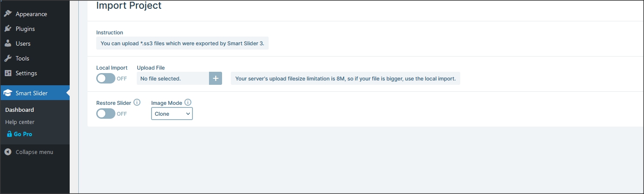Click the info icon beside Restore Slider
Image resolution: width=644 pixels, height=194 pixels.
tap(137, 103)
